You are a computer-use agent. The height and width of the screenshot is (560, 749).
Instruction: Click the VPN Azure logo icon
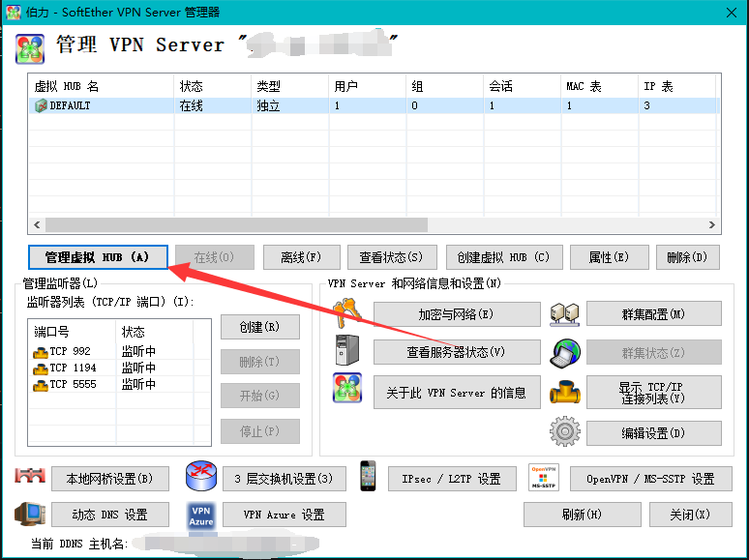(201, 516)
